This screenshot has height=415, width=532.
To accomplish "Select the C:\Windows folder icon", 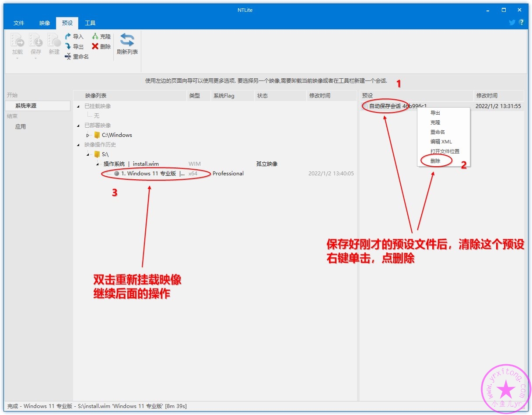I will [97, 135].
